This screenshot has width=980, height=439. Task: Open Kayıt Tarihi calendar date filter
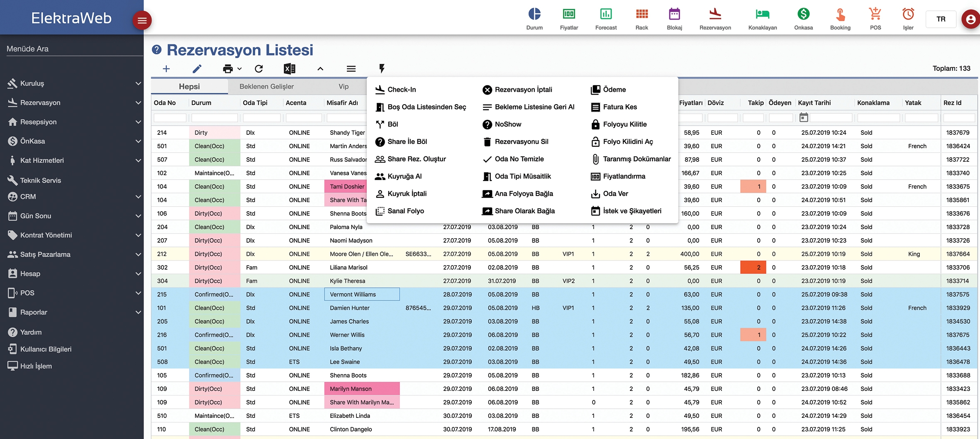pos(803,118)
